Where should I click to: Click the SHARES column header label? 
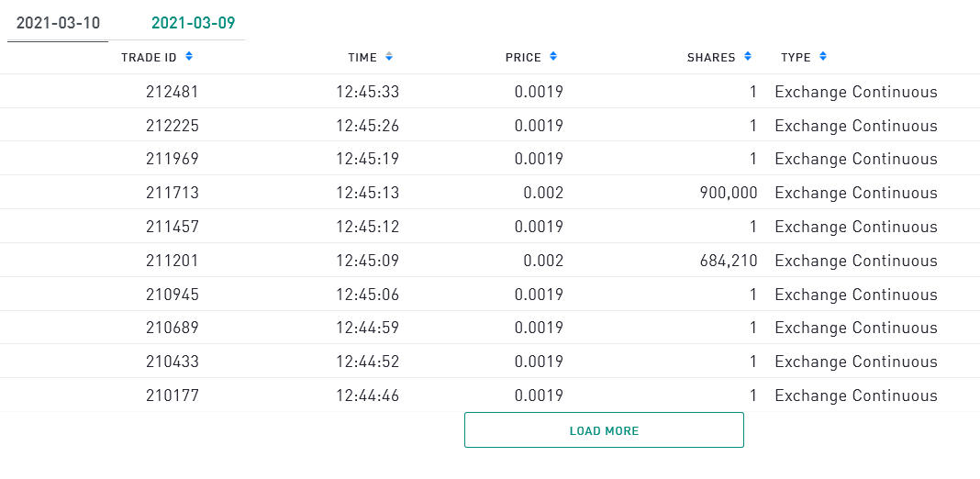coord(711,57)
